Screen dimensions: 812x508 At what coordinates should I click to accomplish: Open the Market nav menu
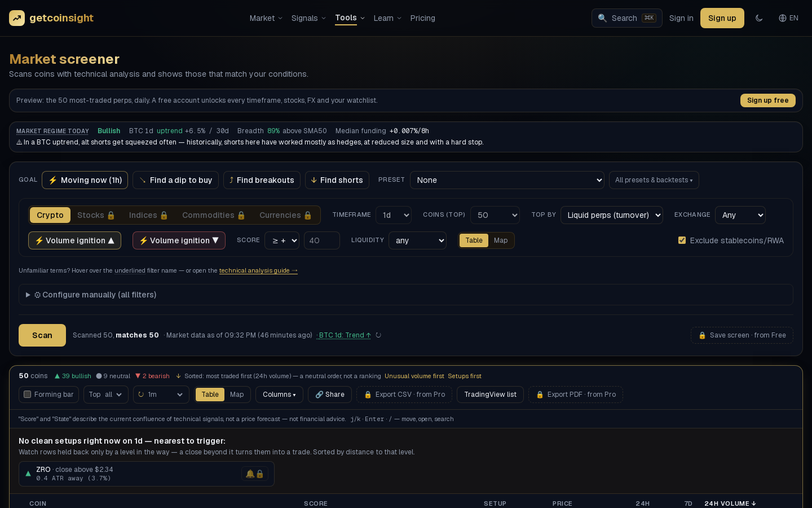pyautogui.click(x=266, y=18)
